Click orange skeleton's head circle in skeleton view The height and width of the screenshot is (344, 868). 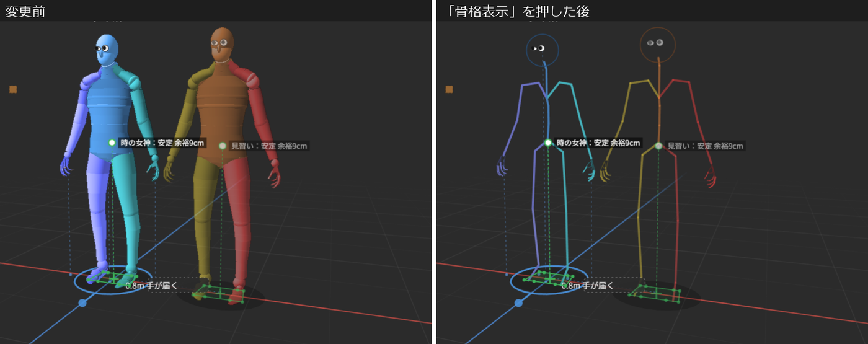tap(657, 44)
